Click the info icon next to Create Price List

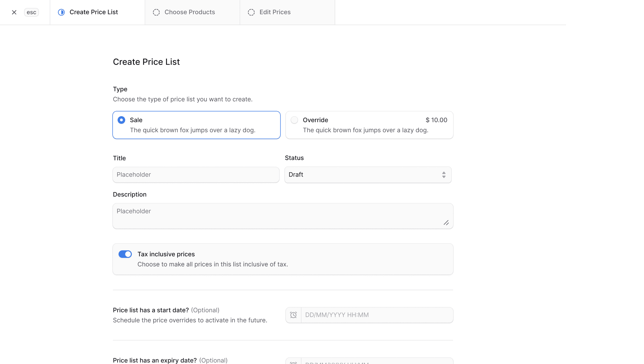point(61,12)
